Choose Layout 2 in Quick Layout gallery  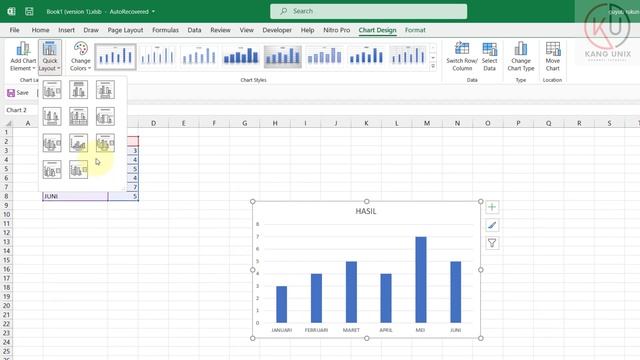point(78,90)
